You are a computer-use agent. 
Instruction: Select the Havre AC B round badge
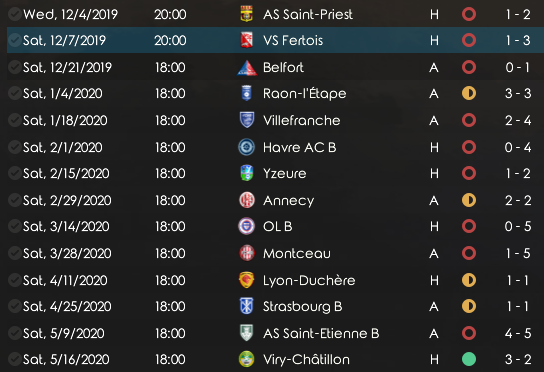(247, 147)
